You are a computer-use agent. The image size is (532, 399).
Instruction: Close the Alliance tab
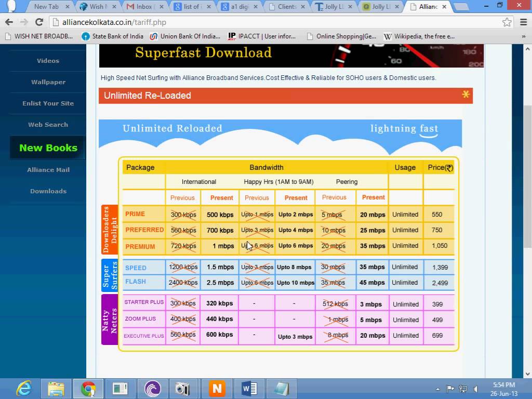(x=444, y=6)
